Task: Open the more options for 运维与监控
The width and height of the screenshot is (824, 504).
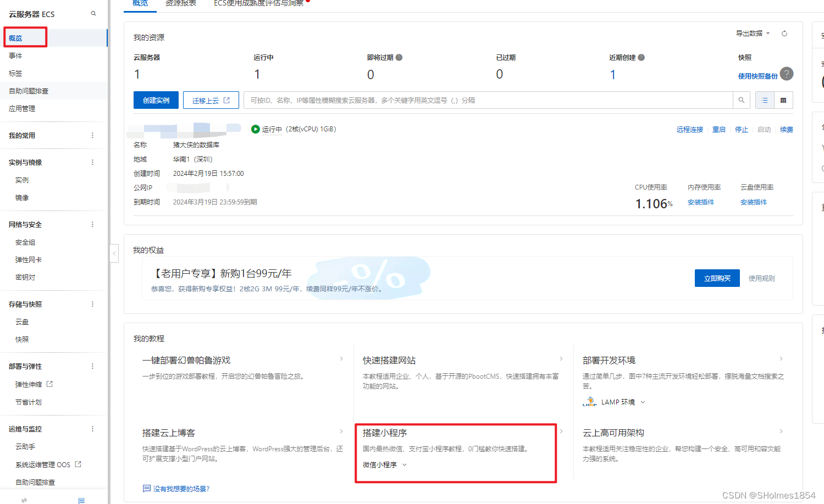Action: [92, 429]
